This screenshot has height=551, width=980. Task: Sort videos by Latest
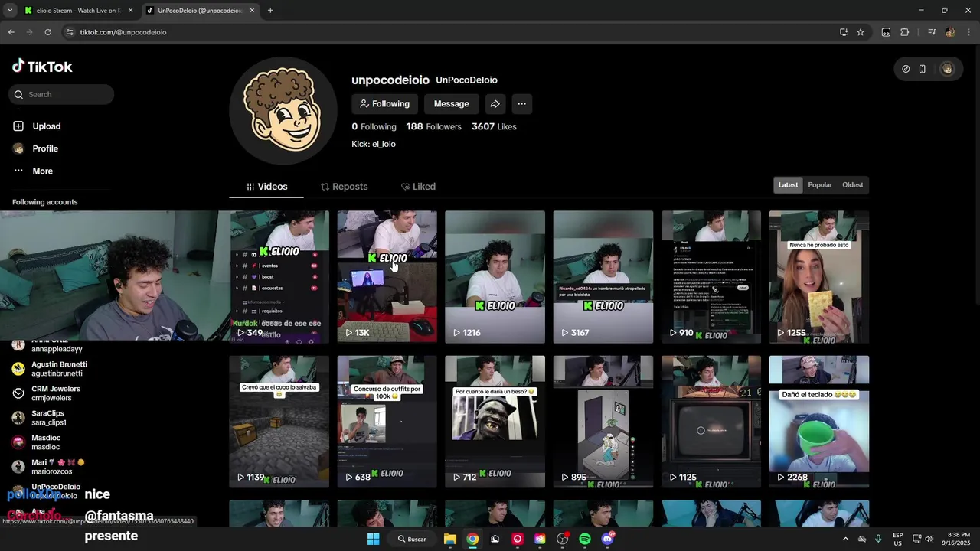pyautogui.click(x=788, y=185)
